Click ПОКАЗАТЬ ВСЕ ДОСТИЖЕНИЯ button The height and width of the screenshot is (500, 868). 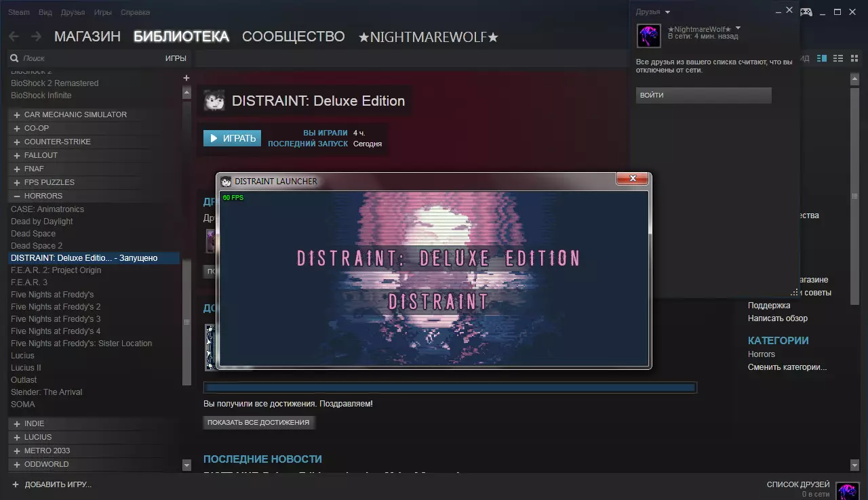pos(258,422)
